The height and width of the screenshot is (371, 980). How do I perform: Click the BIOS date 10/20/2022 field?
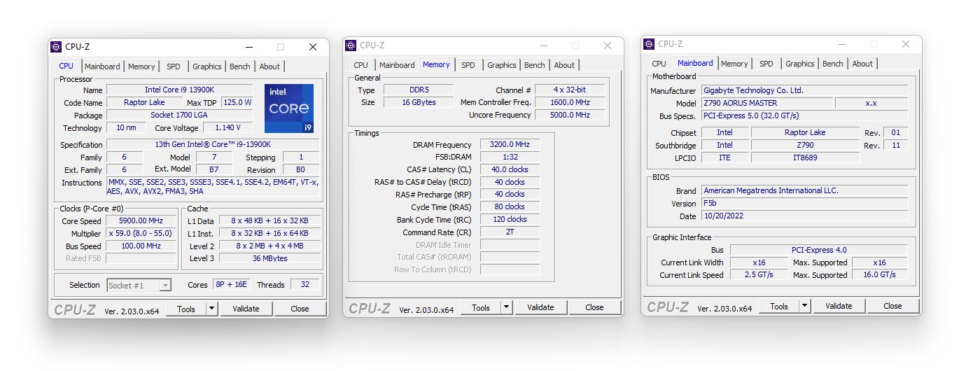tap(804, 216)
